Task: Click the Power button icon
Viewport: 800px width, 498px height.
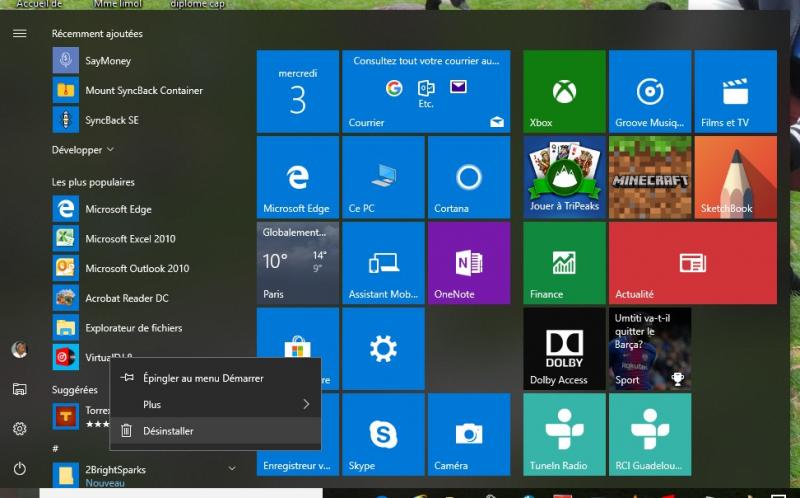Action: [19, 468]
